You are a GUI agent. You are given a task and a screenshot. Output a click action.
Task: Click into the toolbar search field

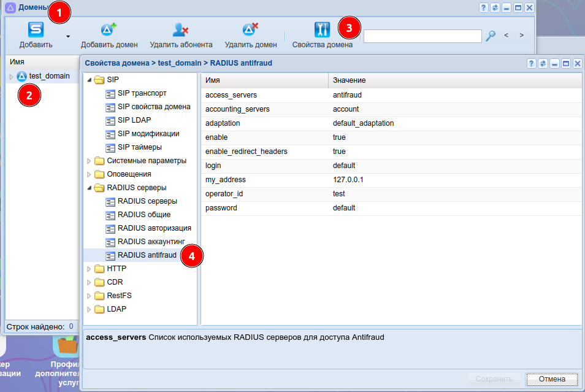(x=422, y=36)
